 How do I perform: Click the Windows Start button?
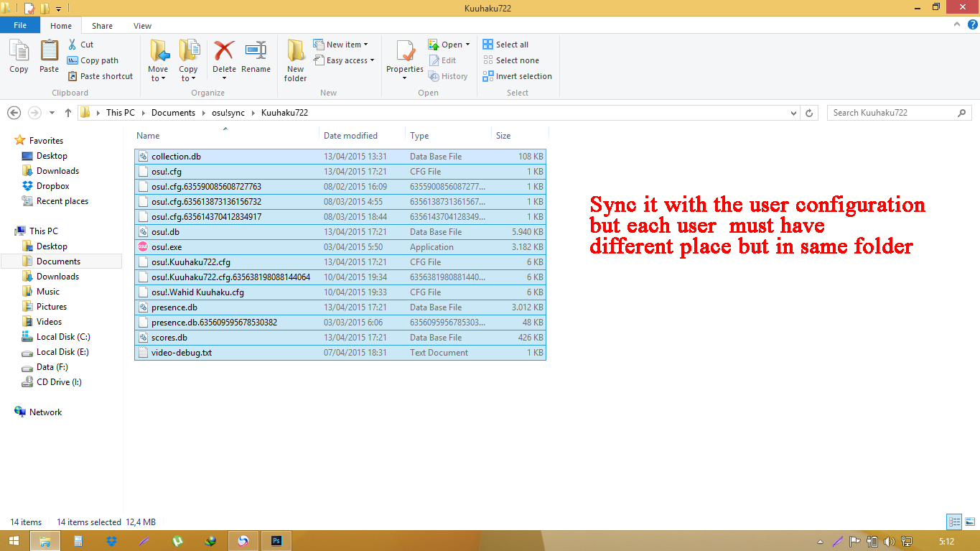point(14,541)
